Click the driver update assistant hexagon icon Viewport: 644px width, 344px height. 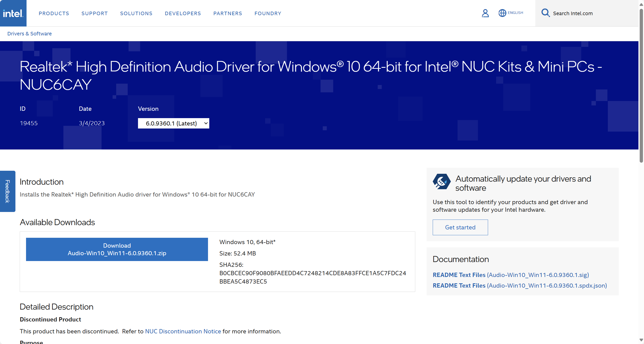(x=442, y=181)
